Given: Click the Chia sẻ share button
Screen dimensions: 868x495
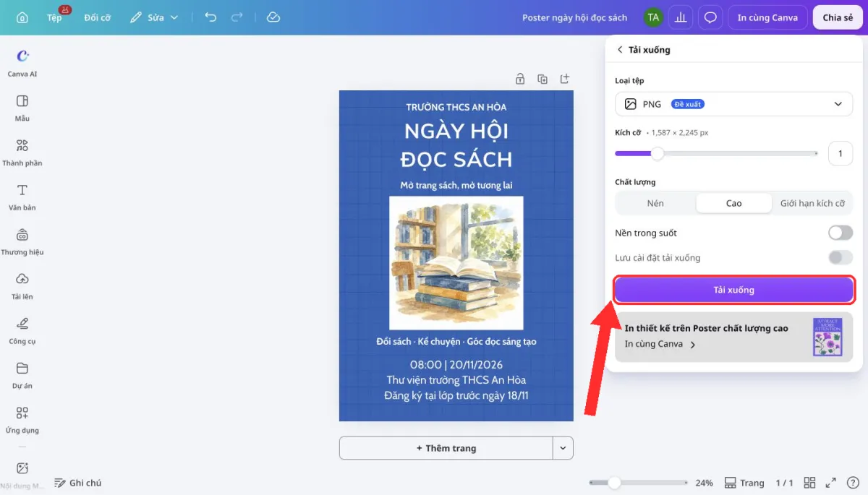Looking at the screenshot, I should click(x=838, y=17).
